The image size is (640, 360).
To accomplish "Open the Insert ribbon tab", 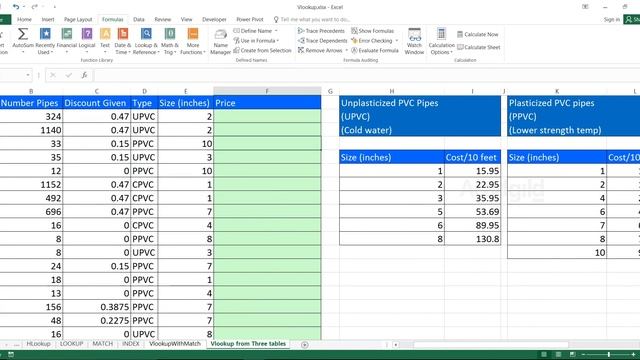I will (x=48, y=19).
